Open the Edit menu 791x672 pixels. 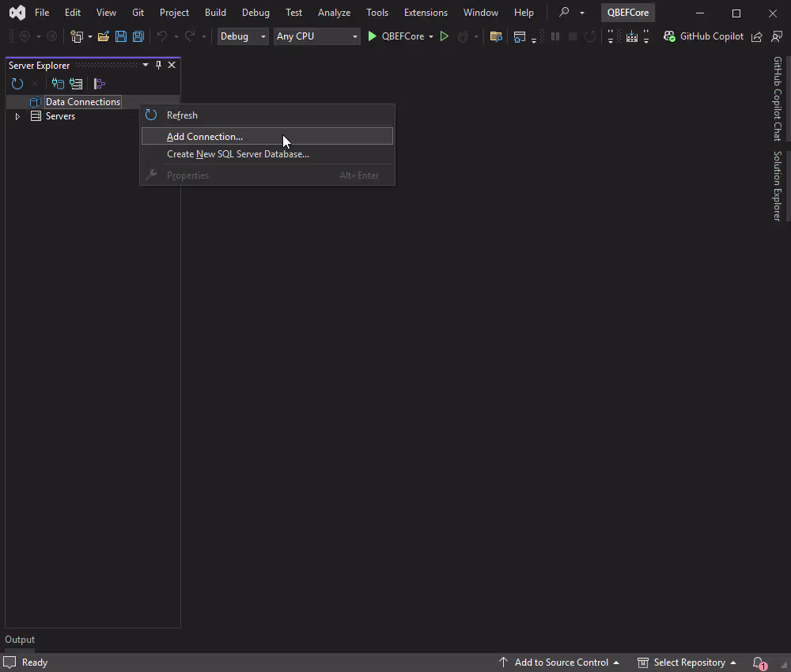tap(73, 13)
